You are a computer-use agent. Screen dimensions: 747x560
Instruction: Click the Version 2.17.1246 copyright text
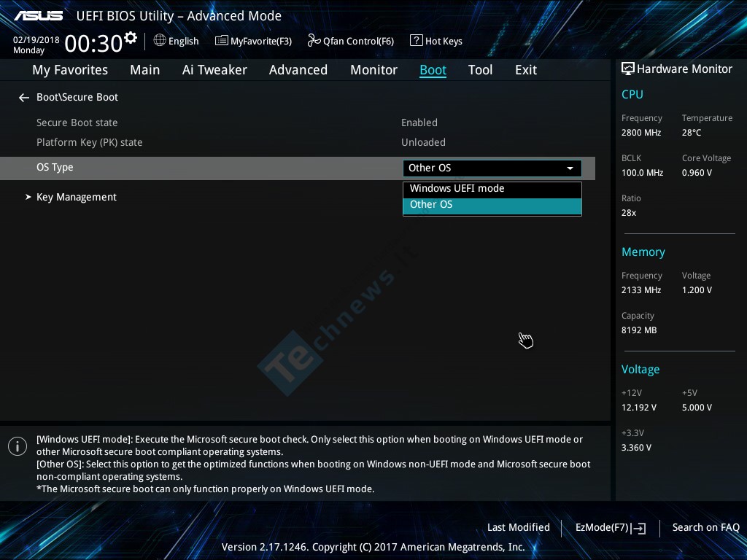pyautogui.click(x=373, y=547)
